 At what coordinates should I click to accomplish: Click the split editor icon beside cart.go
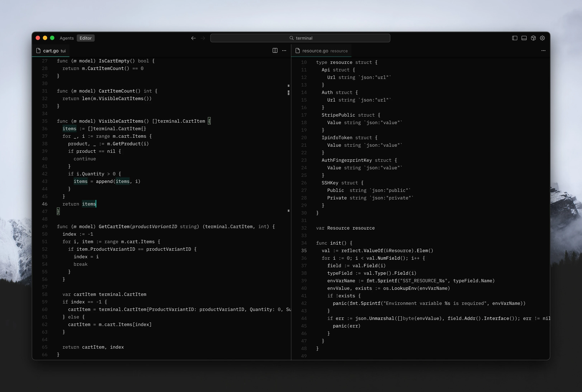pos(275,51)
